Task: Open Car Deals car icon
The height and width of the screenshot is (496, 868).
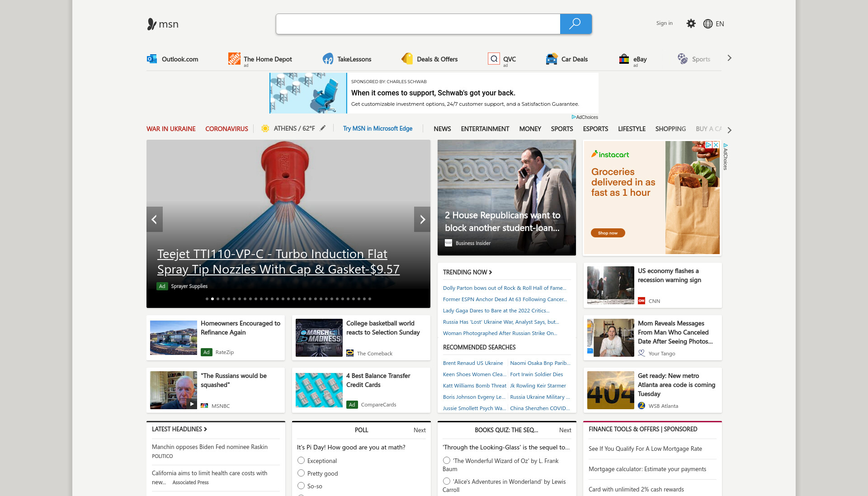Action: pos(552,59)
